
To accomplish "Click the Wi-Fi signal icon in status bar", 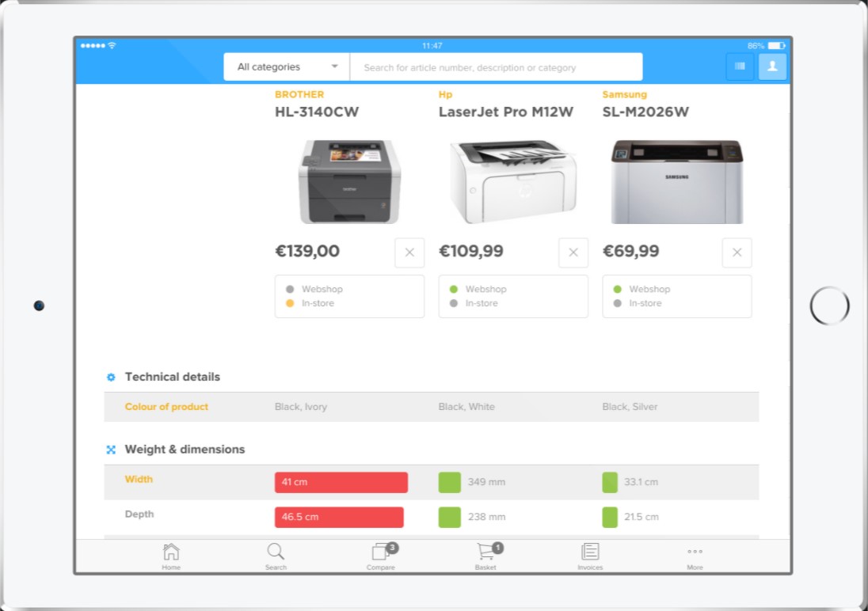I will [112, 45].
